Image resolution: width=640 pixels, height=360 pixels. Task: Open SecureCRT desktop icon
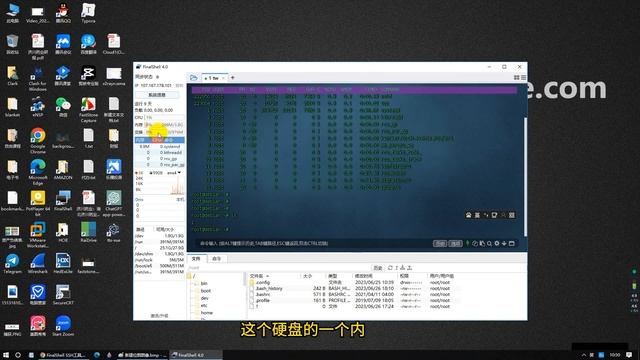point(63,295)
